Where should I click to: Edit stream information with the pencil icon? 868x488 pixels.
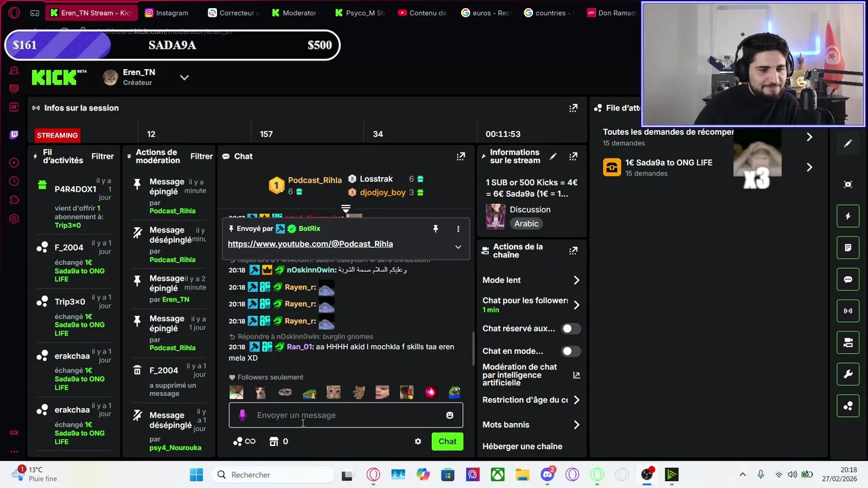553,156
